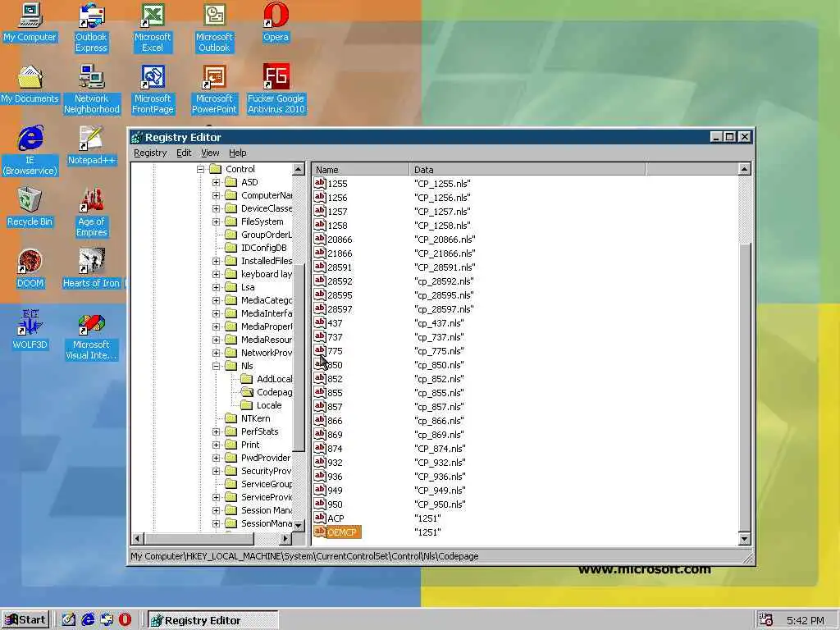Click the Registry Editor title bar icon

pyautogui.click(x=137, y=137)
